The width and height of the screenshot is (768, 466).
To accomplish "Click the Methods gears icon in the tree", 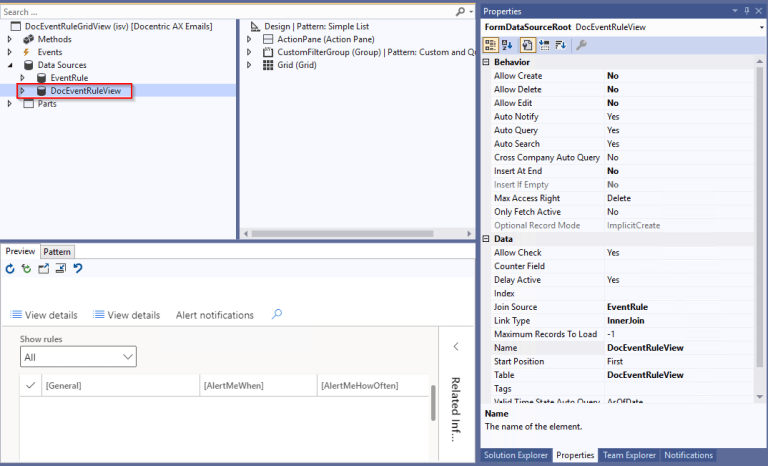I will 28,39.
